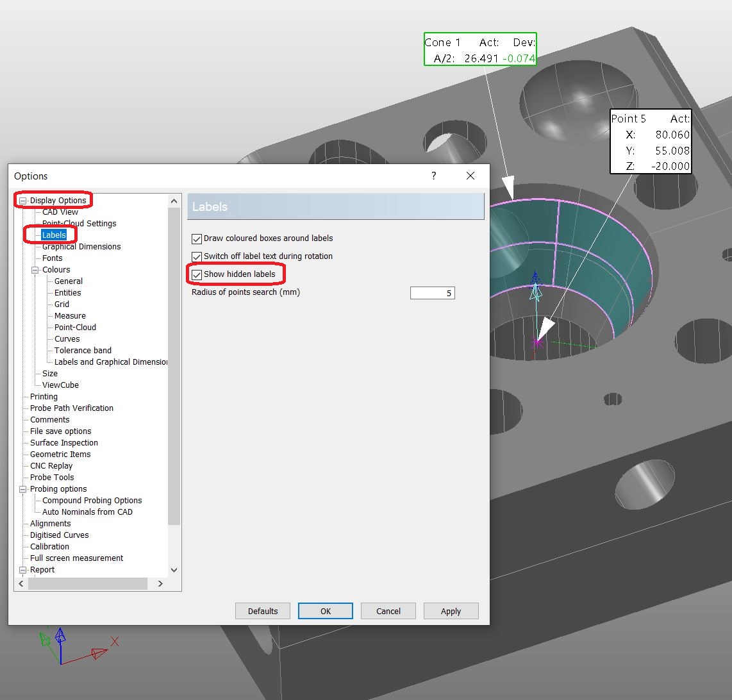732x700 pixels.
Task: Select Fonts in the options tree
Action: (52, 258)
